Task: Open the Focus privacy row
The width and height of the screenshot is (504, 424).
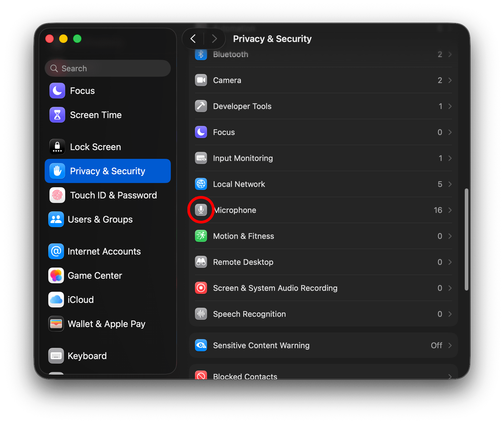Action: [x=324, y=132]
